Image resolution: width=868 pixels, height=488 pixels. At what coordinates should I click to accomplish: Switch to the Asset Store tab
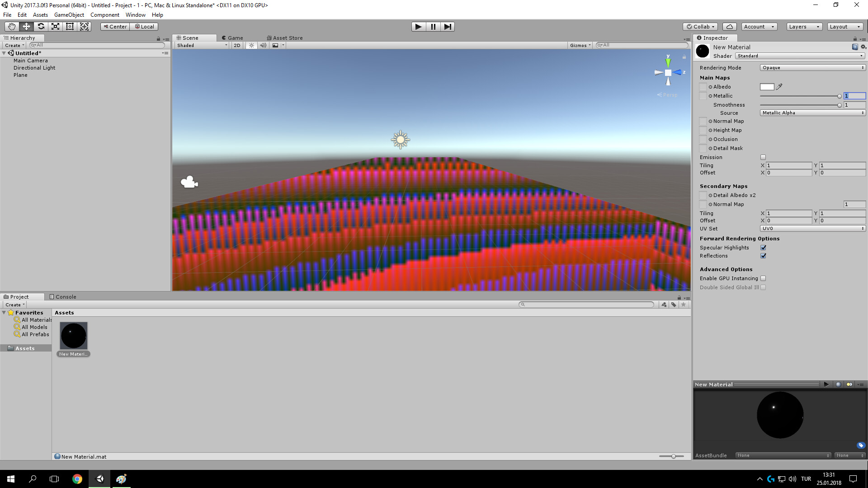[285, 38]
